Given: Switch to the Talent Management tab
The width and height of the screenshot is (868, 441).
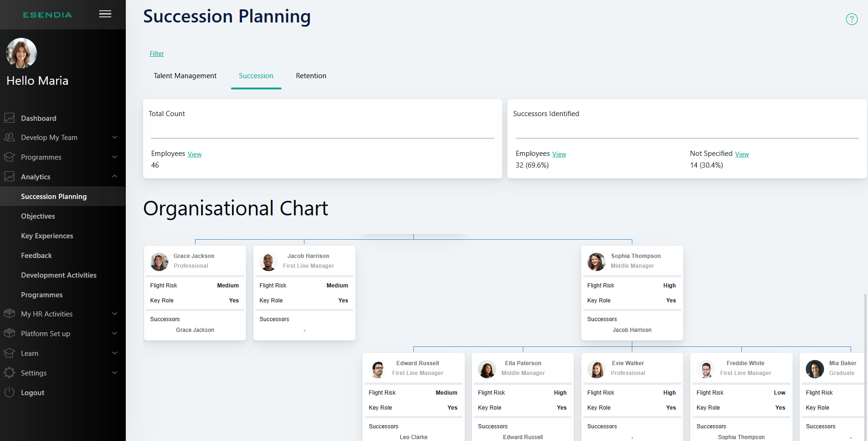Looking at the screenshot, I should (185, 76).
